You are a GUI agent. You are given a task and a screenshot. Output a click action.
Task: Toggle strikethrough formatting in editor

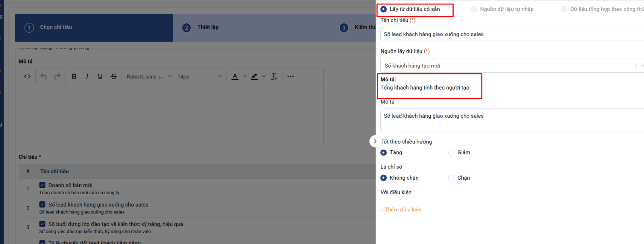[x=114, y=76]
